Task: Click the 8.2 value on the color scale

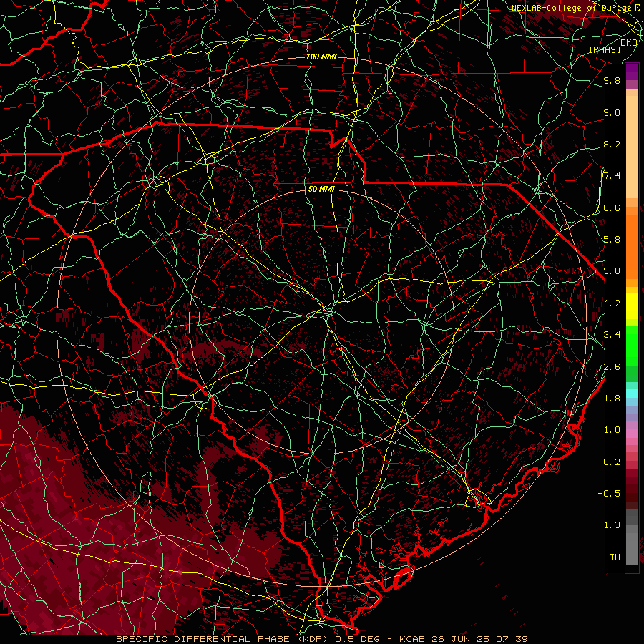Action: tap(612, 144)
